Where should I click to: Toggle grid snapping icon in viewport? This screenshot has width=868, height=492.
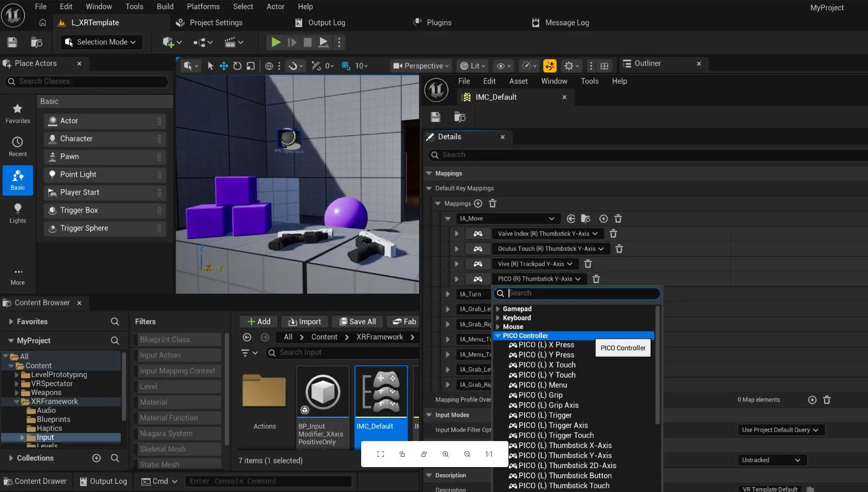345,66
